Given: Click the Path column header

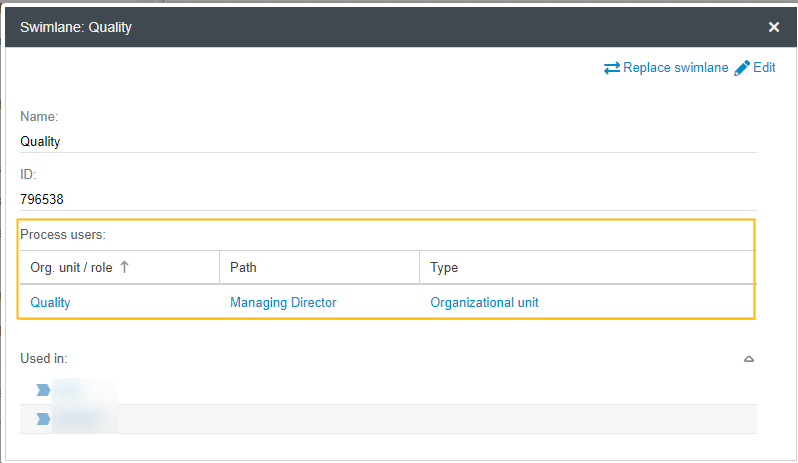Looking at the screenshot, I should coord(244,268).
